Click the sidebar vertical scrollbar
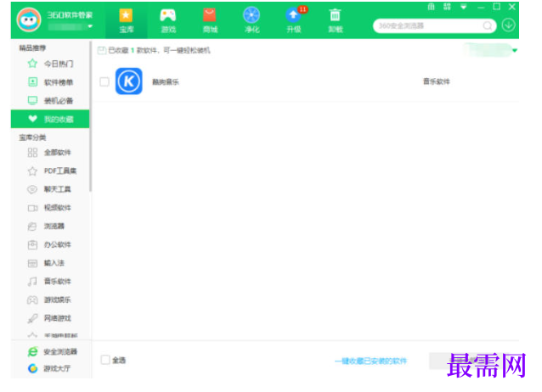Screen dimensions: 542x392 pos(91,116)
